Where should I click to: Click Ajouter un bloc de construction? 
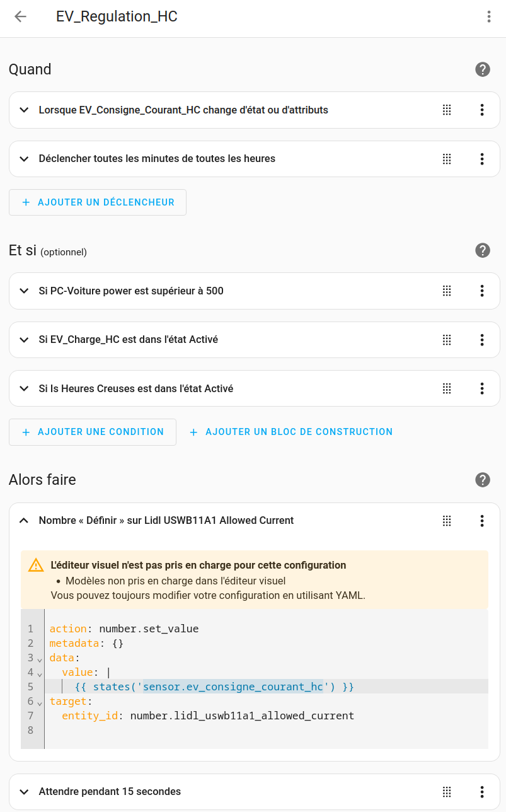click(x=291, y=432)
